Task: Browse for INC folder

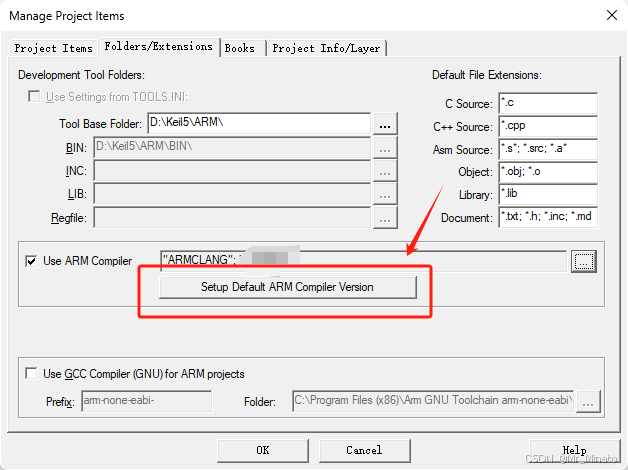Action: pos(385,171)
